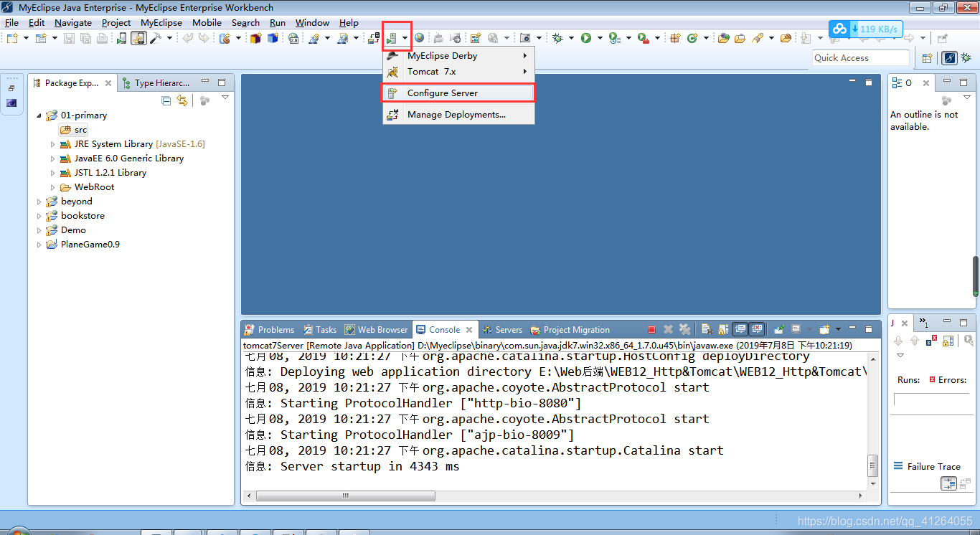The height and width of the screenshot is (535, 980).
Task: Switch to the Problems tab
Action: tap(270, 330)
